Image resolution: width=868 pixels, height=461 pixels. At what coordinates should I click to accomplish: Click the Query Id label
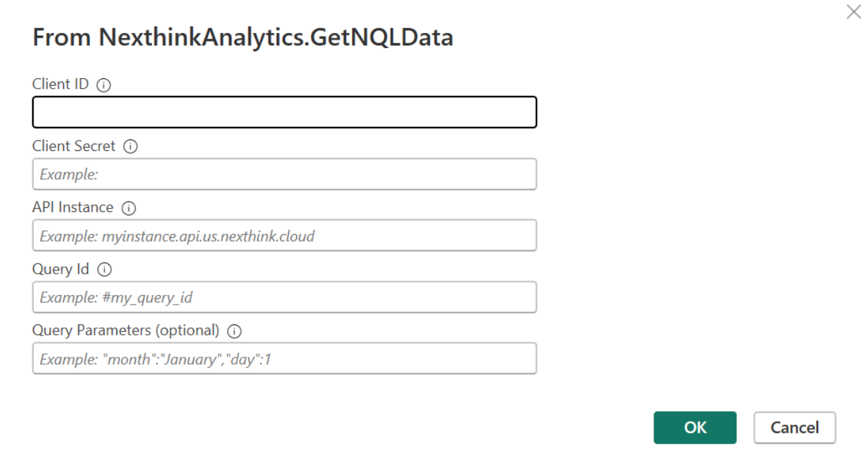coord(60,269)
